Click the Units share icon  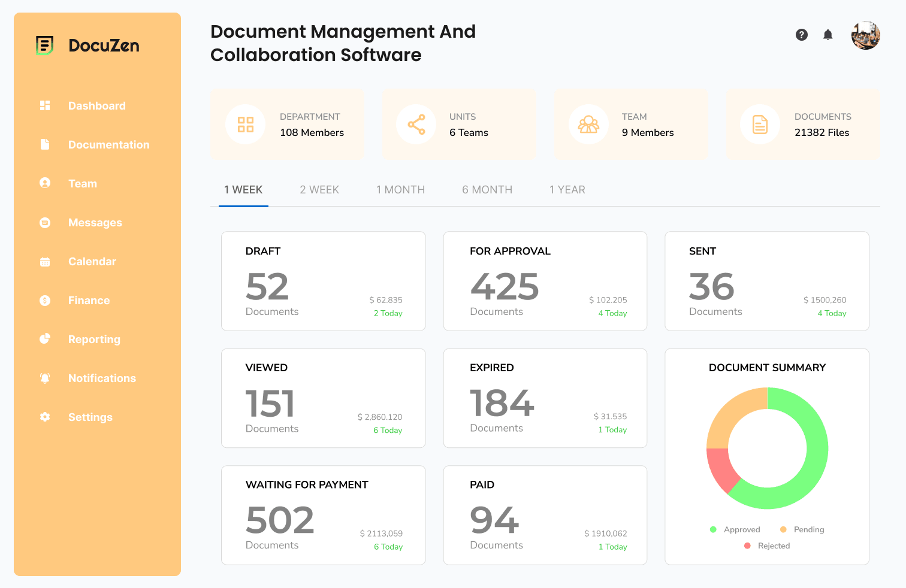click(x=417, y=125)
